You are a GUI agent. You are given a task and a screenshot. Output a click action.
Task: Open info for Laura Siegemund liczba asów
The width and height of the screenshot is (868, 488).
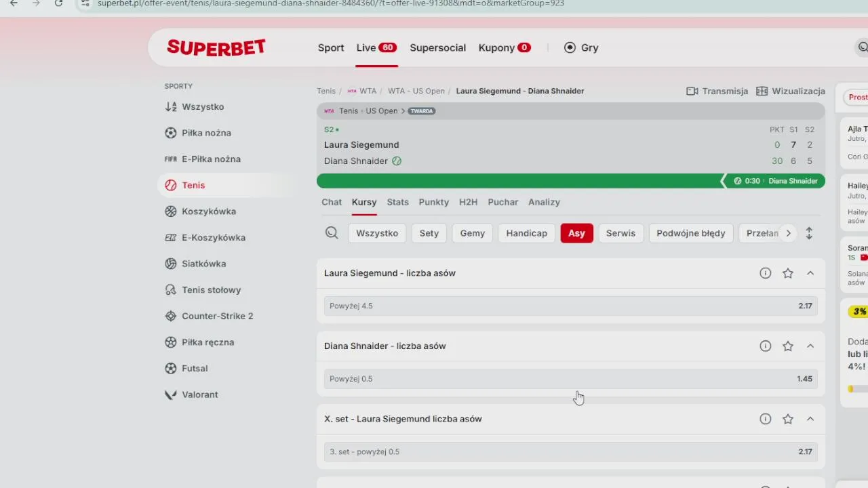766,273
